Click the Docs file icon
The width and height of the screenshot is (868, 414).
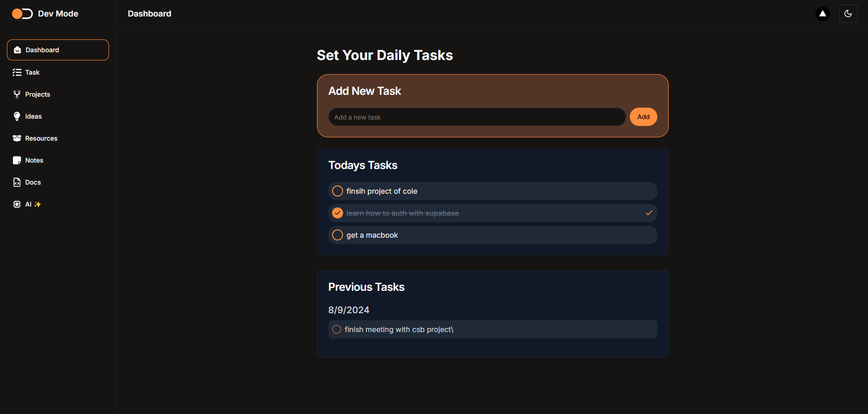17,182
